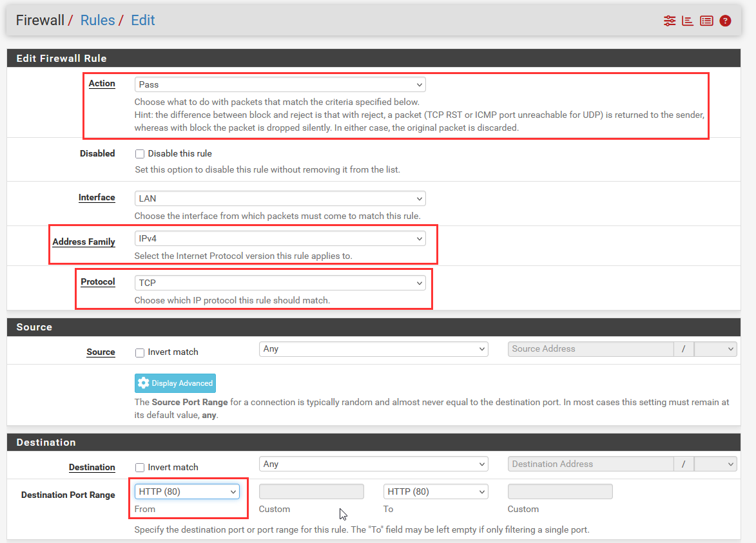Click the Edit breadcrumb link
This screenshot has width=756, height=543.
pos(142,20)
